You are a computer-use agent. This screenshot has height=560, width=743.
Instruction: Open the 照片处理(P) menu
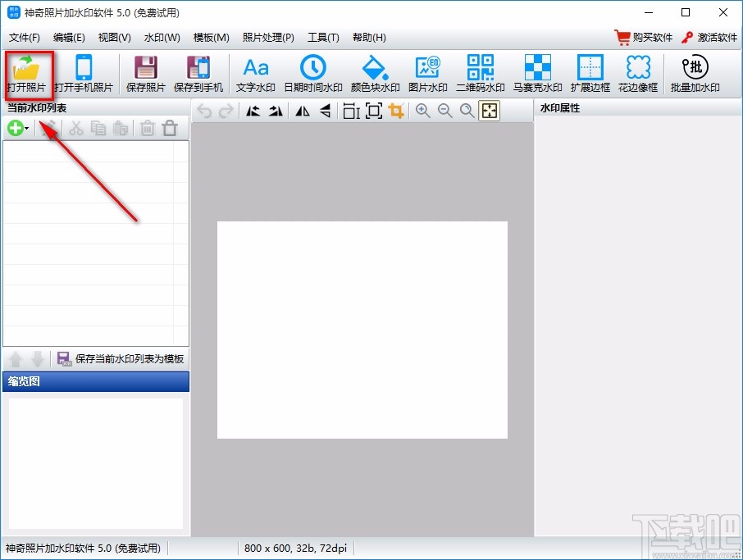pyautogui.click(x=268, y=38)
